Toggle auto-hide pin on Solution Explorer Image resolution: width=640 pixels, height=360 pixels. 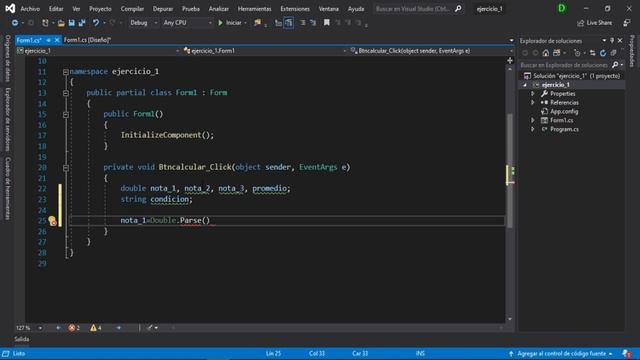coord(612,40)
